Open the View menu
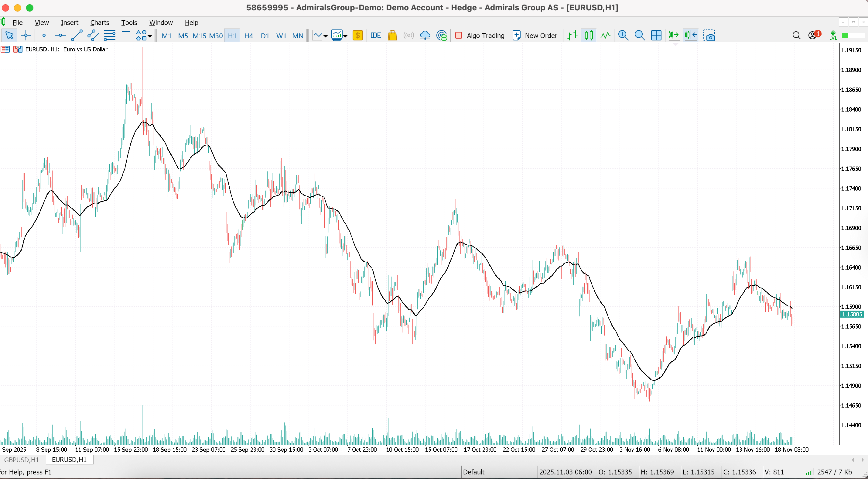The height and width of the screenshot is (479, 868). pyautogui.click(x=42, y=22)
